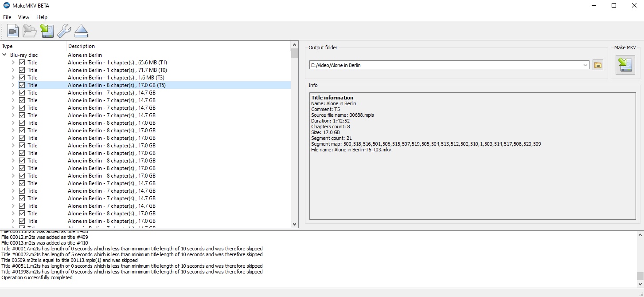Maximize the MakeMKV window
The height and width of the screenshot is (297, 644).
614,6
